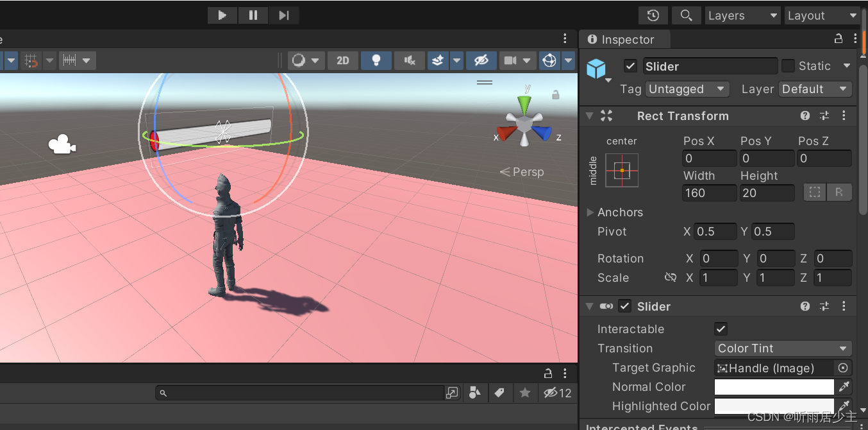Toggle scene view lighting
The width and height of the screenshot is (868, 430).
376,60
